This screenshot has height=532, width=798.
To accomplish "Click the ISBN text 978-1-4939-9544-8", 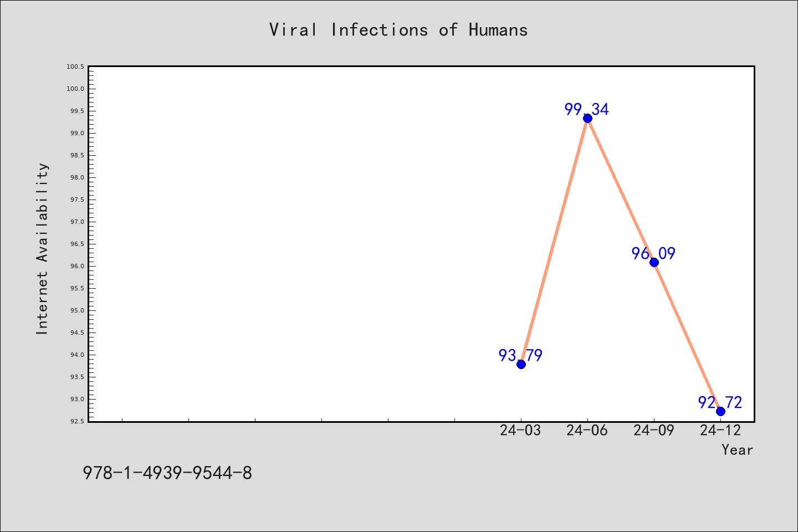I will click(x=167, y=473).
